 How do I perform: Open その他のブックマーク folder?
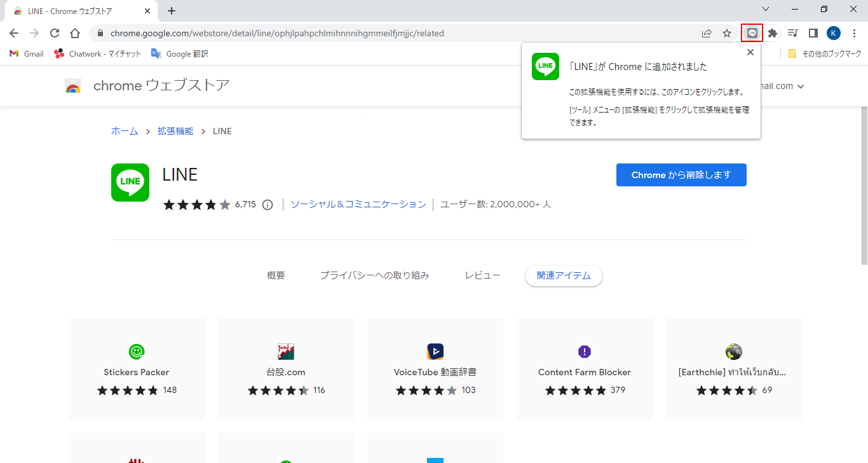824,53
